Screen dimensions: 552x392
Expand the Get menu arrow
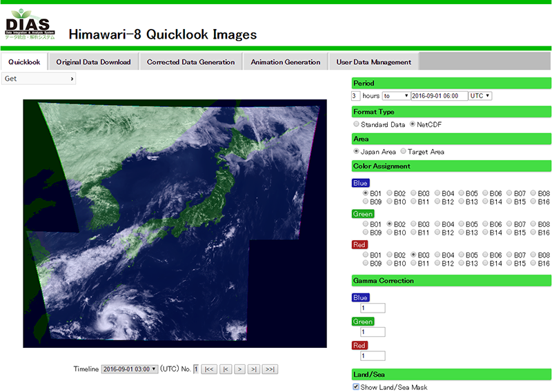point(72,79)
